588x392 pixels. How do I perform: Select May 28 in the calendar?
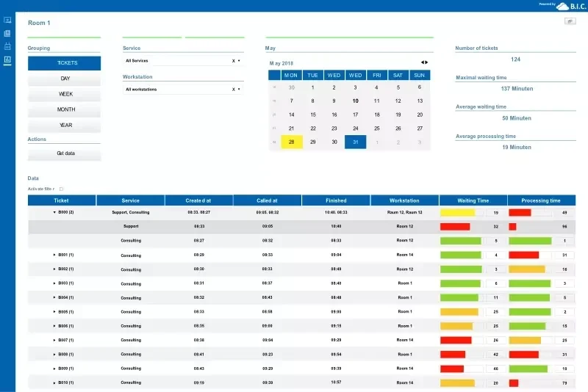(292, 142)
